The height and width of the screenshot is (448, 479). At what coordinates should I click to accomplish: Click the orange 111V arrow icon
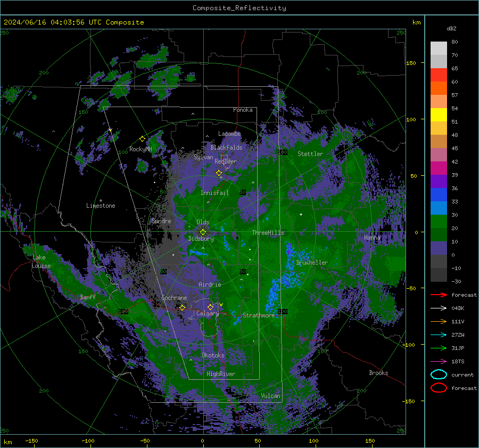coord(439,321)
